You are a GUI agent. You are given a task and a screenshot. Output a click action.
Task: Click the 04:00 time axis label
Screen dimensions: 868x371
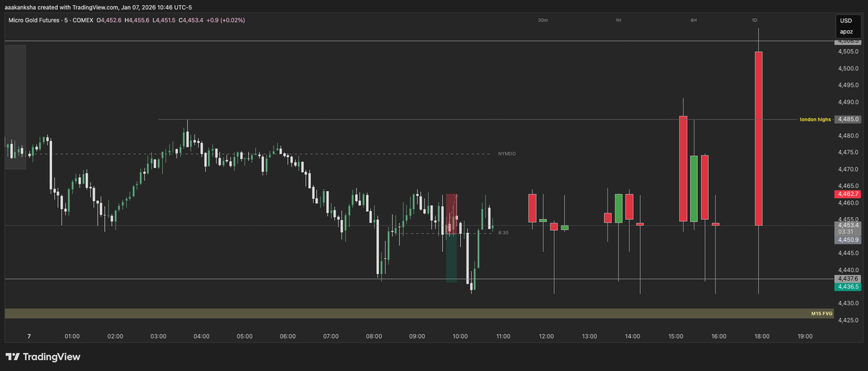(x=201, y=336)
